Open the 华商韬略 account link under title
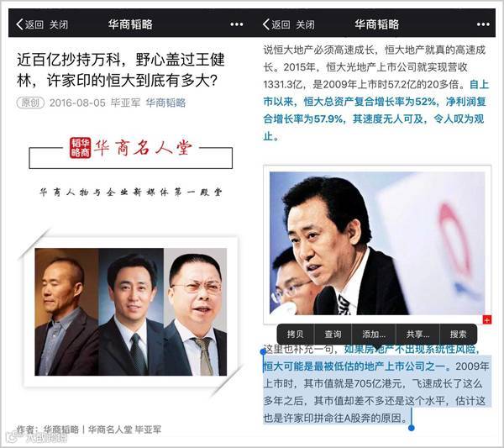Screen dimensions: 504x448 point(165,103)
